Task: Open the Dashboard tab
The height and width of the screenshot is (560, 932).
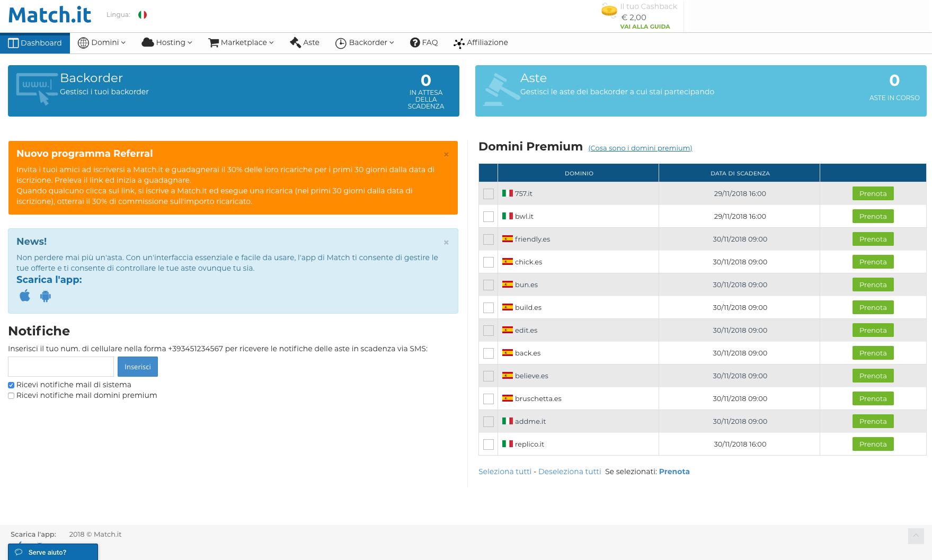Action: click(35, 43)
